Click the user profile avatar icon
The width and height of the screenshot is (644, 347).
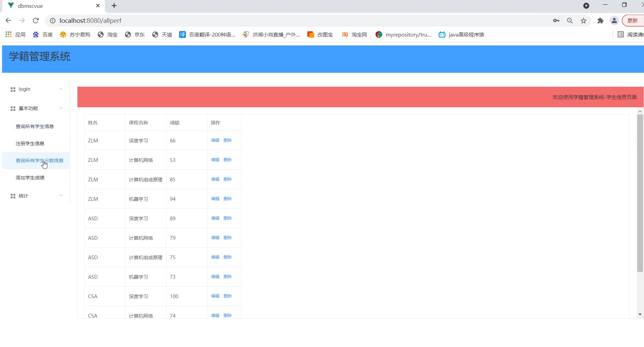[614, 20]
